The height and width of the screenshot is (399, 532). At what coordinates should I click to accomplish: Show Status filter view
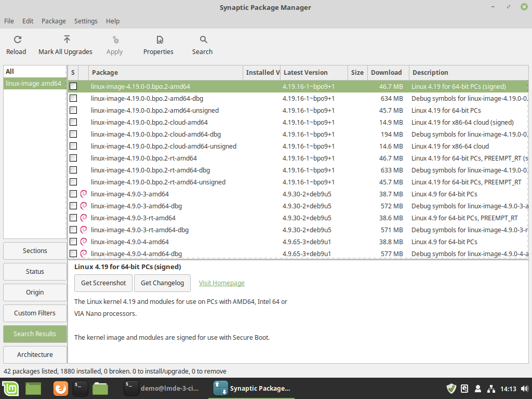(x=35, y=271)
